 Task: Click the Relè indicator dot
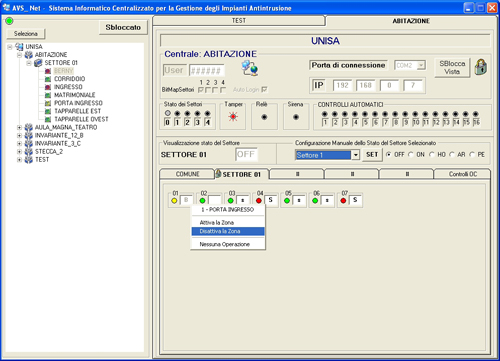[264, 117]
